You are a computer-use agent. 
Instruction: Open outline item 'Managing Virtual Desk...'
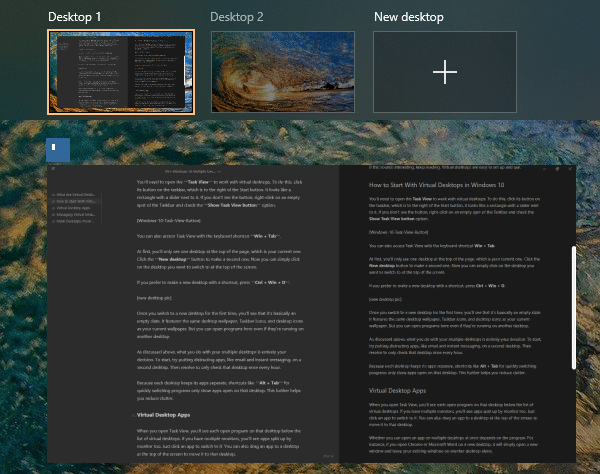point(75,215)
